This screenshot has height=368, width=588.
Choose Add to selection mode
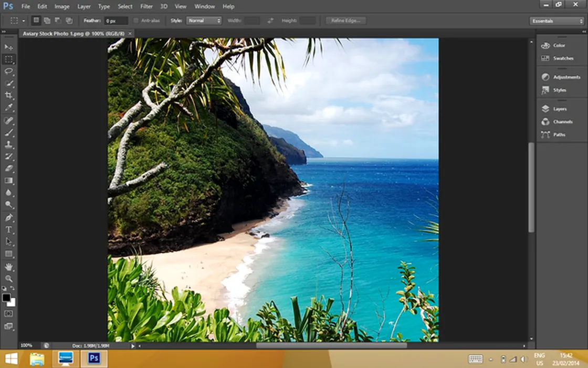pyautogui.click(x=47, y=21)
